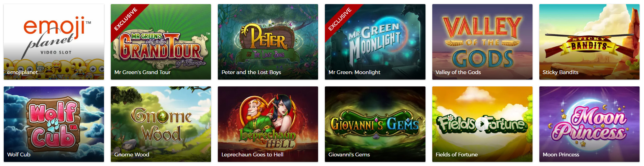The width and height of the screenshot is (644, 166).
Task: Click the 'Gnome Wood' caption label
Action: click(x=132, y=154)
